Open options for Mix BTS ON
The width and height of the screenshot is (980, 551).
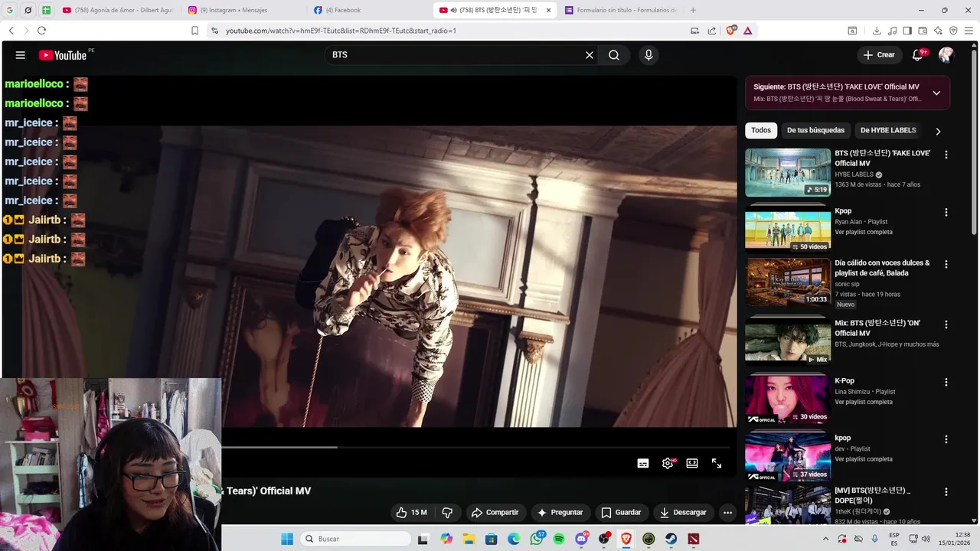946,324
